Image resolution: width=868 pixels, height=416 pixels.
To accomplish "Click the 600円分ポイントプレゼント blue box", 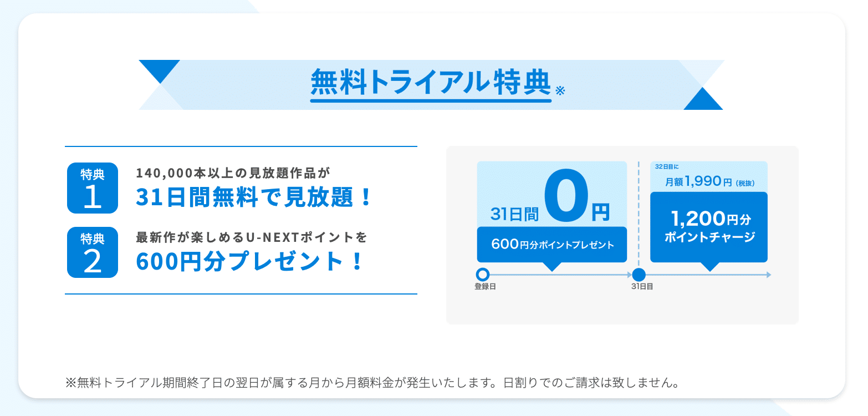I will click(x=552, y=245).
